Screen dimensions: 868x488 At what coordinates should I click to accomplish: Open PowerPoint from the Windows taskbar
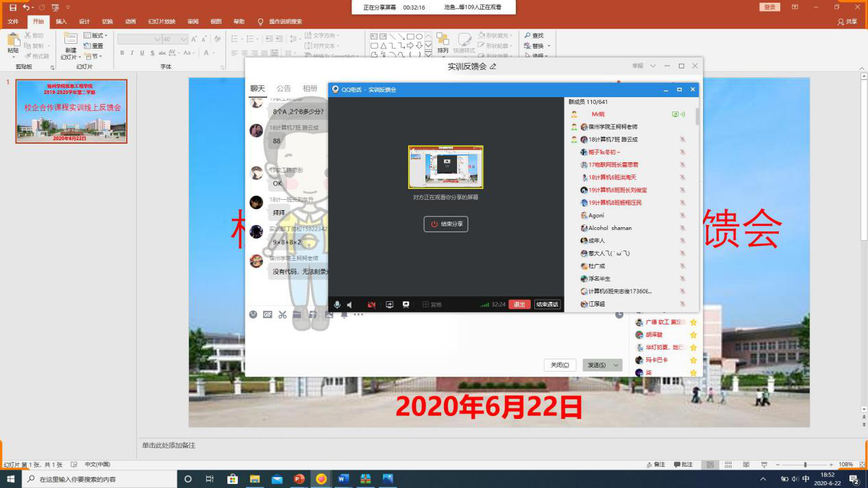pos(299,479)
